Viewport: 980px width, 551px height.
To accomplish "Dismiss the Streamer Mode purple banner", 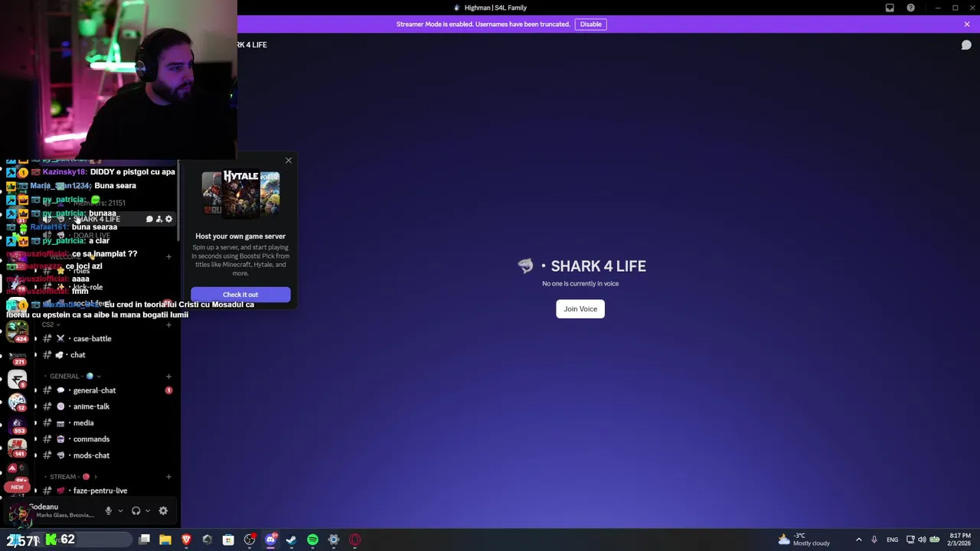I will point(967,24).
